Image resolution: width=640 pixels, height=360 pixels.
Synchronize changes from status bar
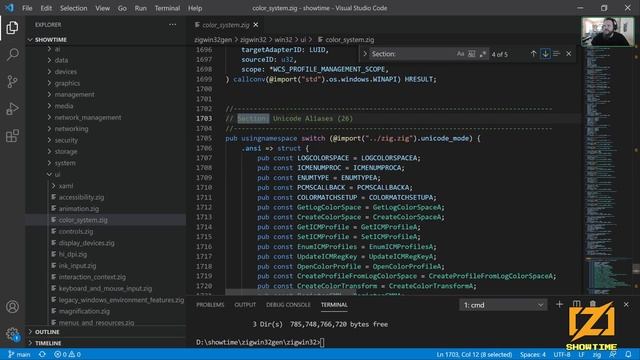point(42,354)
